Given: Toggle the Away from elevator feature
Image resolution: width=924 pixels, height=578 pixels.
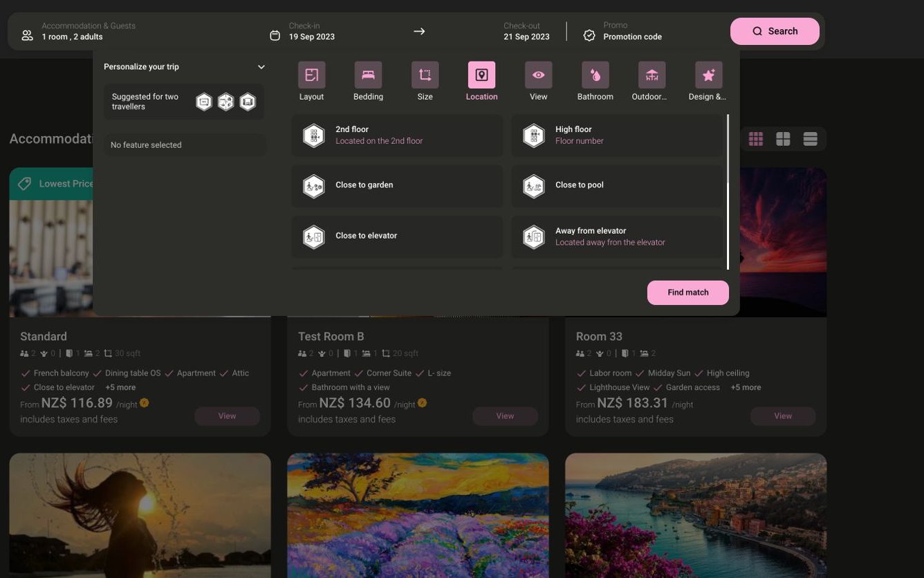Looking at the screenshot, I should [x=617, y=236].
